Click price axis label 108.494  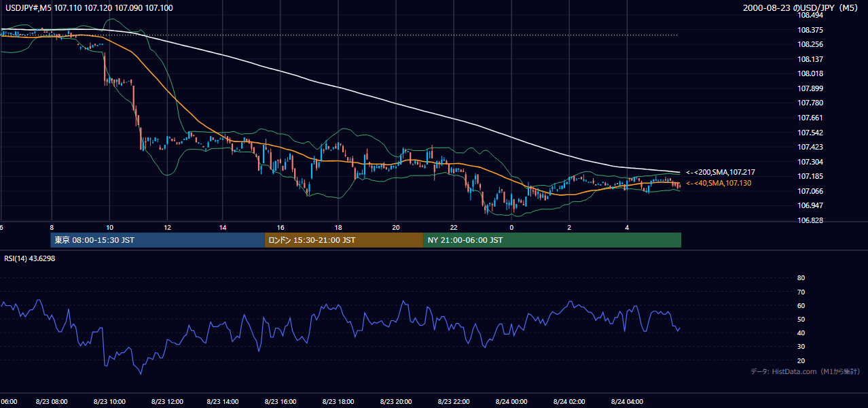tap(810, 15)
